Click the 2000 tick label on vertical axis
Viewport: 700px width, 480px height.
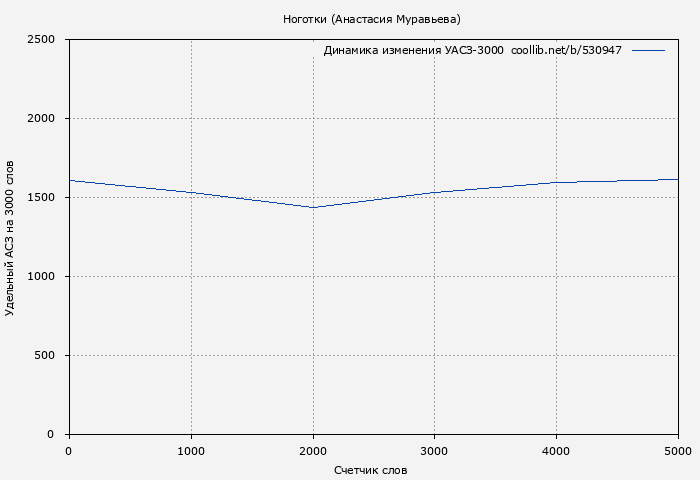(x=40, y=119)
